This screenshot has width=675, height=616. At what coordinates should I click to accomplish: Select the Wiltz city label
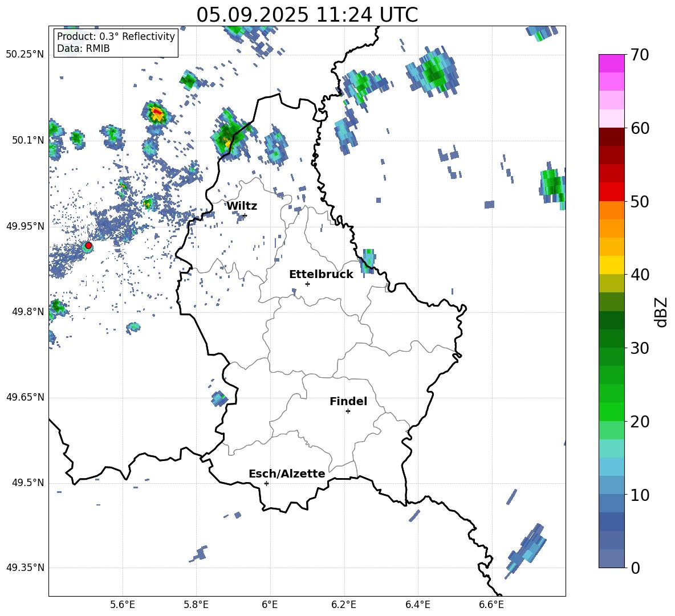point(242,206)
